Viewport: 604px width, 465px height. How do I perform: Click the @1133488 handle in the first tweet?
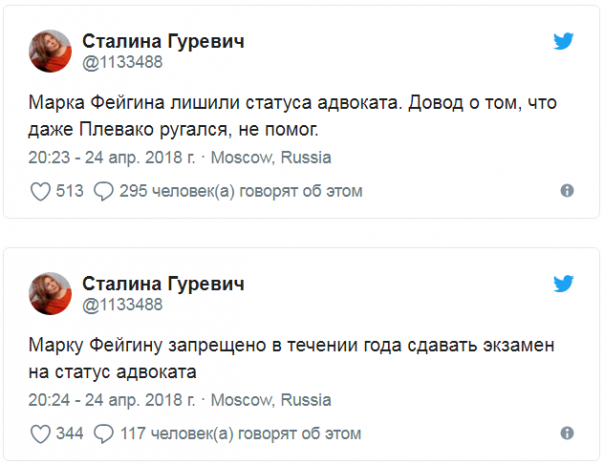122,60
